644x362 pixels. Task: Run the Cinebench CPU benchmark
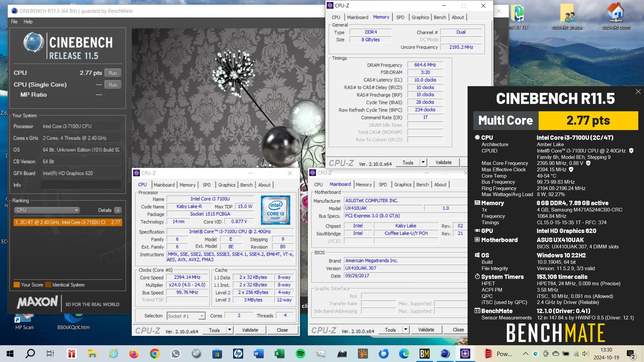(x=113, y=73)
